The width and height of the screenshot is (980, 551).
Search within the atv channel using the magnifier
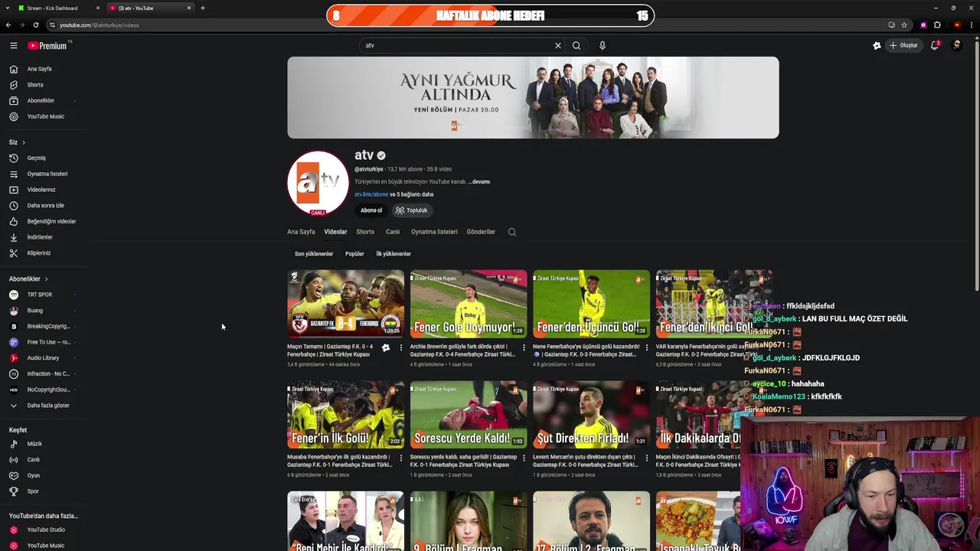[x=512, y=232]
